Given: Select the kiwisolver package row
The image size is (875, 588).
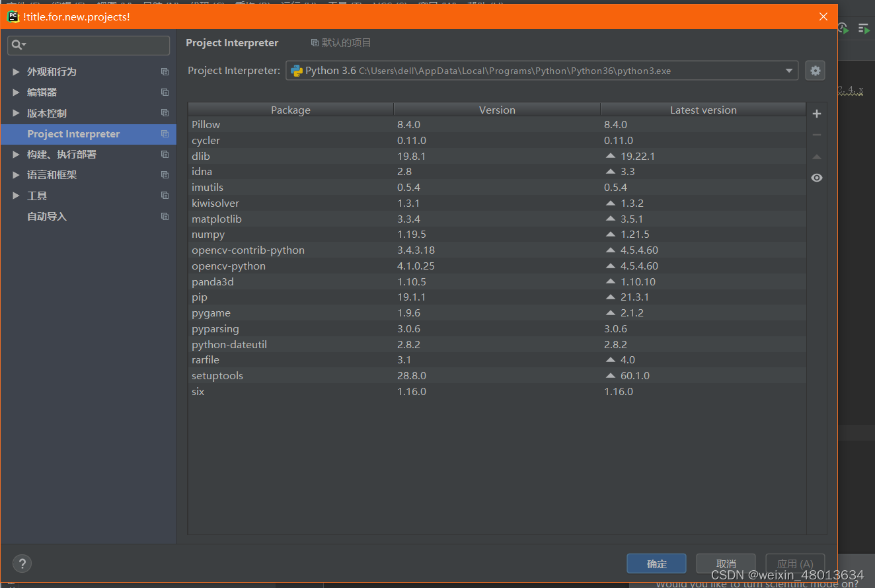Looking at the screenshot, I should [x=497, y=203].
